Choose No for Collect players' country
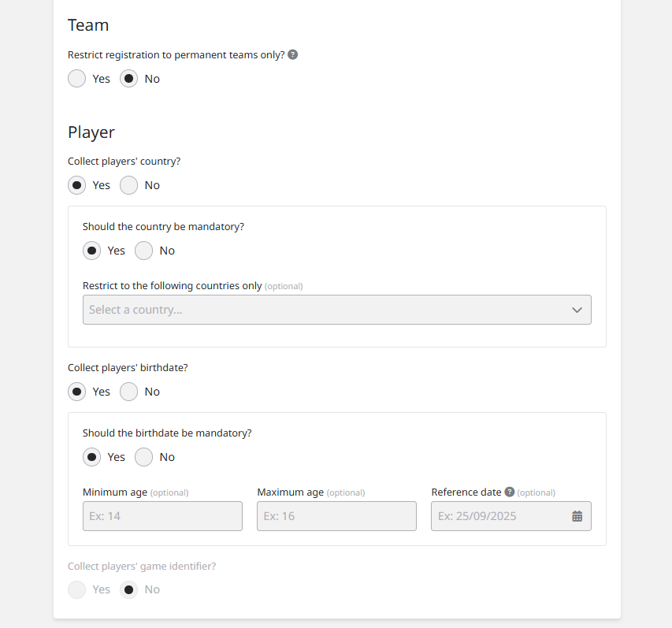This screenshot has height=628, width=672. [x=129, y=185]
